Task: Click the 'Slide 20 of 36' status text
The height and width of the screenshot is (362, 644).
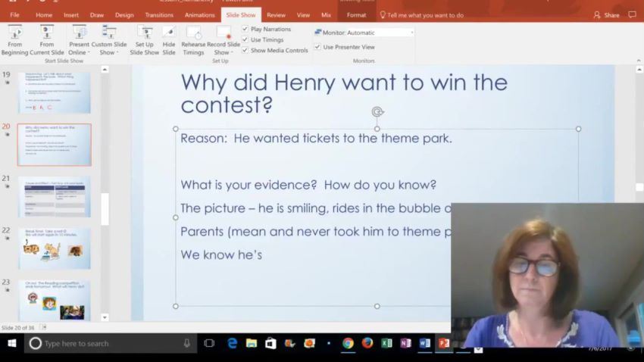Action: pyautogui.click(x=18, y=327)
